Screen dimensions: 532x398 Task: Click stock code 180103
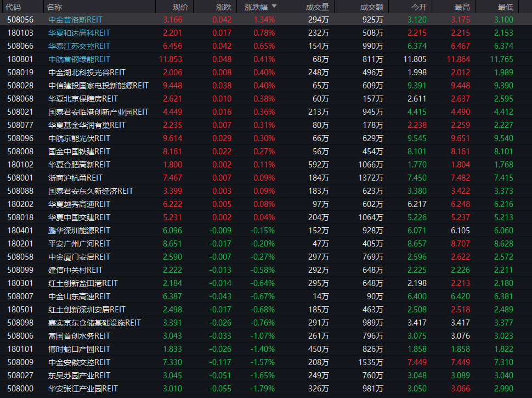[20, 33]
